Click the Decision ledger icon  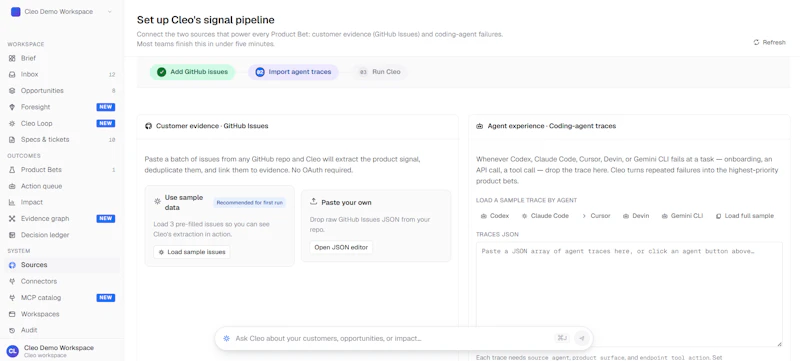pyautogui.click(x=12, y=235)
